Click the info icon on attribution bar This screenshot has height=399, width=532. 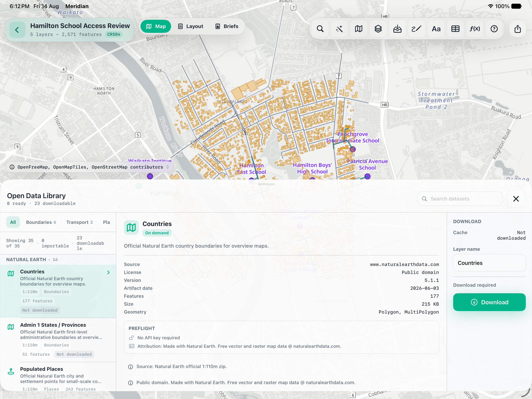pos(12,167)
